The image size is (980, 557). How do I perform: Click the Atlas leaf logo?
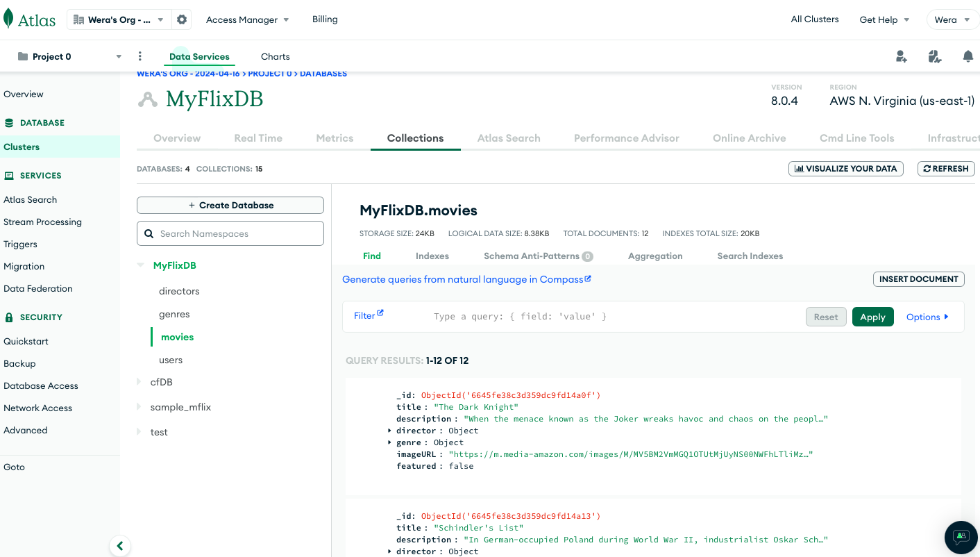8,19
